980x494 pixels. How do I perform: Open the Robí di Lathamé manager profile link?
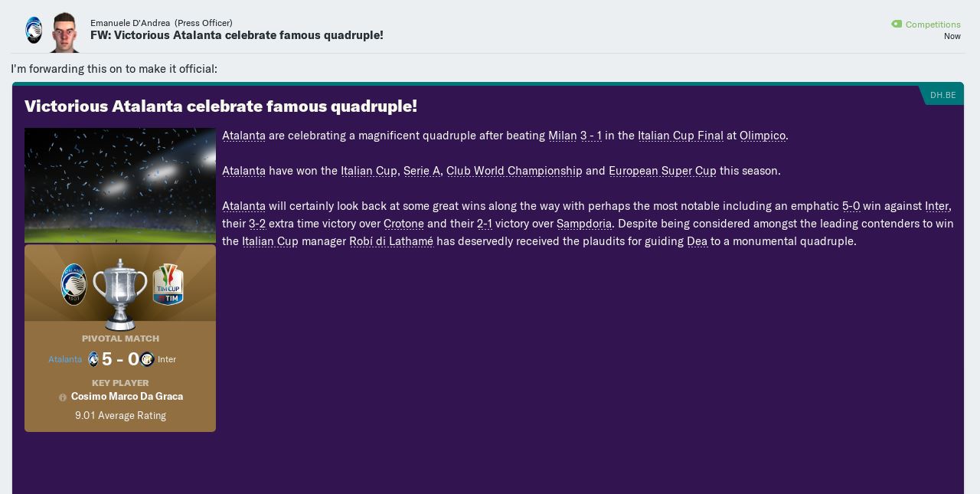[x=391, y=241]
